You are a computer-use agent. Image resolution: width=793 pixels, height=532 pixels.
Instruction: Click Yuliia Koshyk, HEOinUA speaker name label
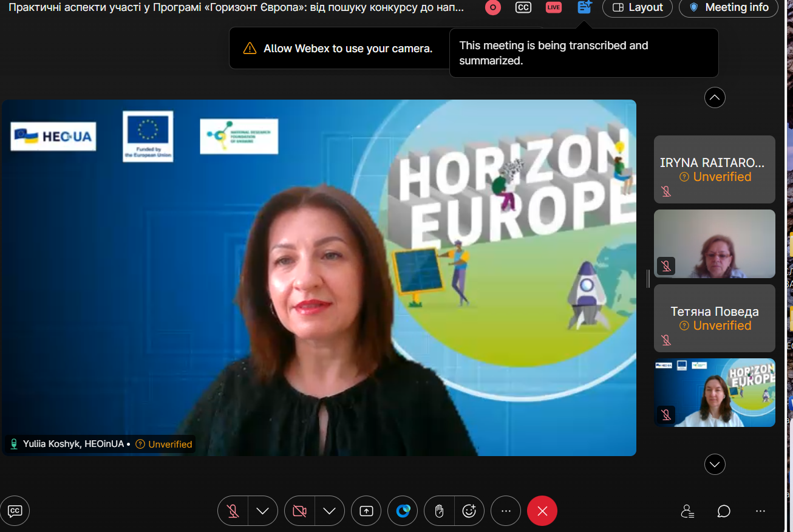[x=73, y=444]
